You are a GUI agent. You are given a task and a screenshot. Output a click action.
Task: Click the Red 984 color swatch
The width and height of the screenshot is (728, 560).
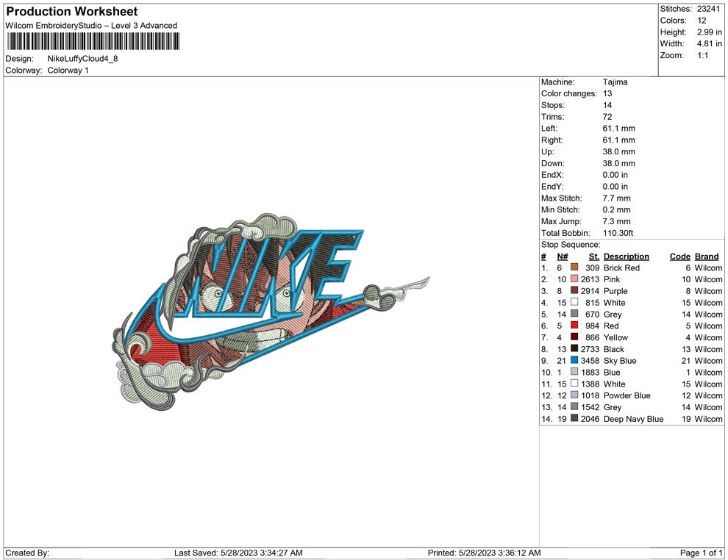(574, 326)
